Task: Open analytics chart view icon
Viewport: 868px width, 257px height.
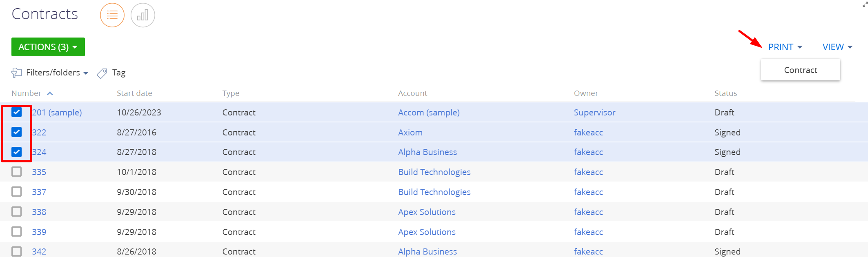Action: 143,15
